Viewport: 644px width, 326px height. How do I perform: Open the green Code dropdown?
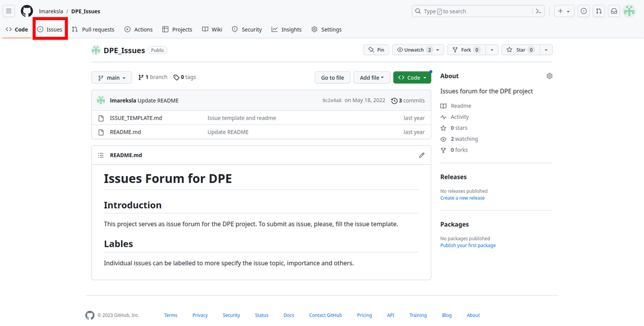coord(412,77)
